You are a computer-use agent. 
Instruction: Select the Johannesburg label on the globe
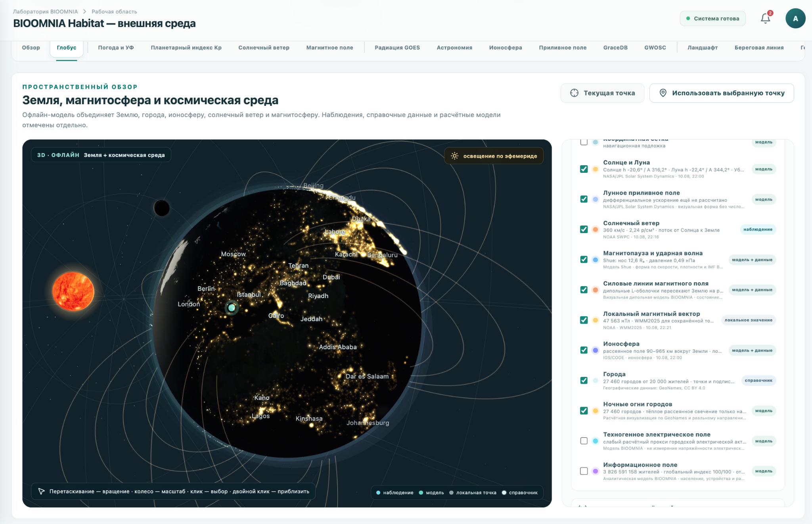pyautogui.click(x=368, y=423)
